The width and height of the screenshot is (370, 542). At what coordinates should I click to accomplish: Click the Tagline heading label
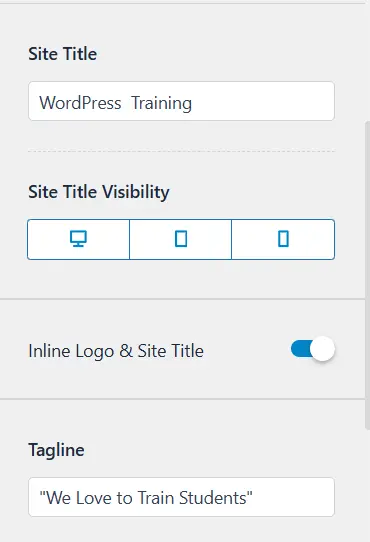click(x=56, y=450)
